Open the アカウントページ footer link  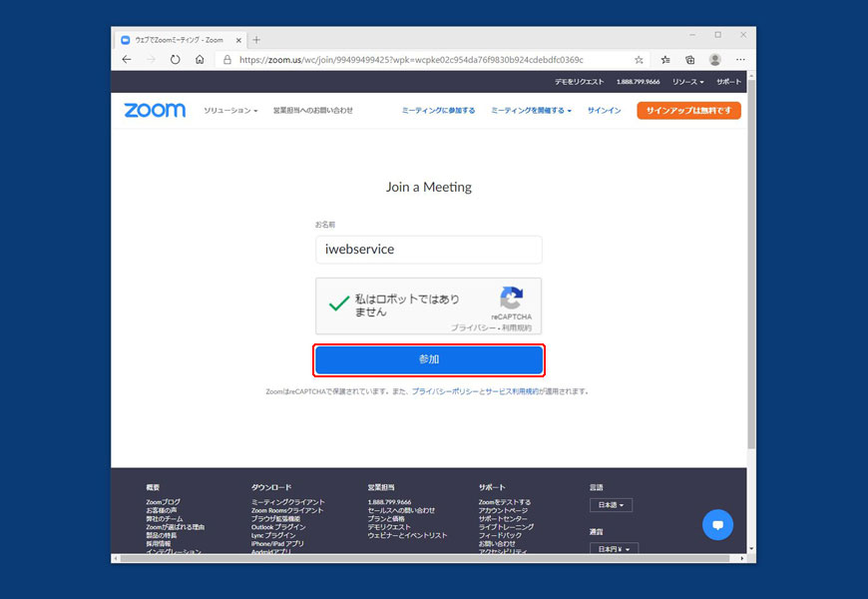coord(503,510)
